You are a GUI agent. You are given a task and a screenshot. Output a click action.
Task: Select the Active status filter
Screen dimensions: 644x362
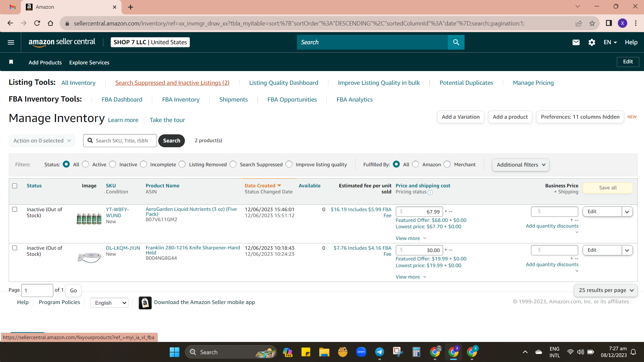point(86,164)
